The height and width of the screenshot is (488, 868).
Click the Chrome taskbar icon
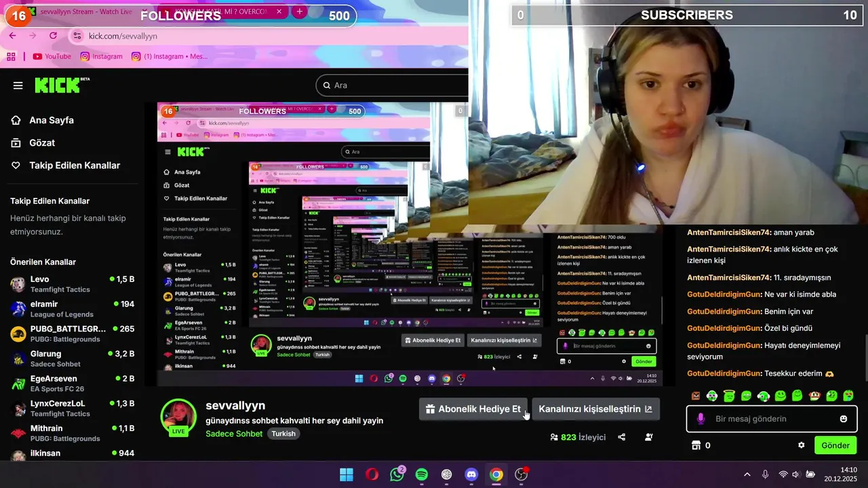coord(496,474)
